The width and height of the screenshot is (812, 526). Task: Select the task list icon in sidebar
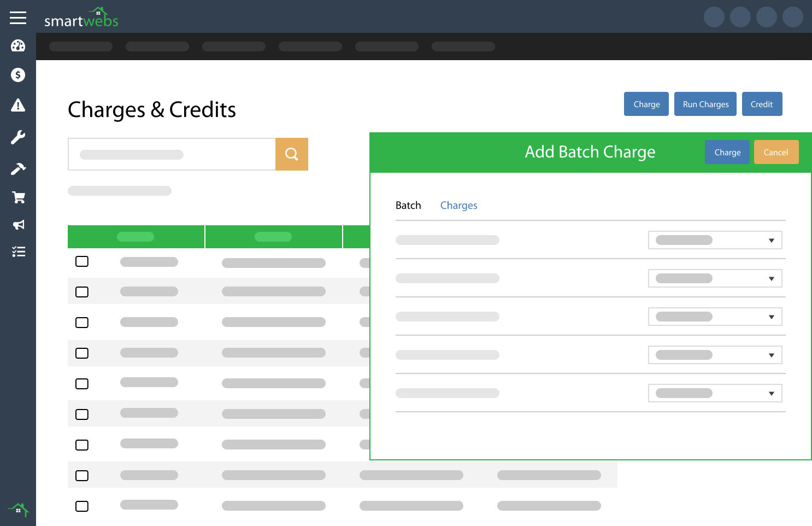(x=18, y=252)
